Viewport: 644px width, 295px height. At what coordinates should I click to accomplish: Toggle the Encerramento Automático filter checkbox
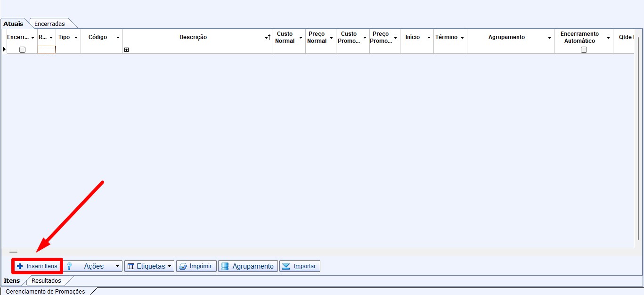(584, 49)
